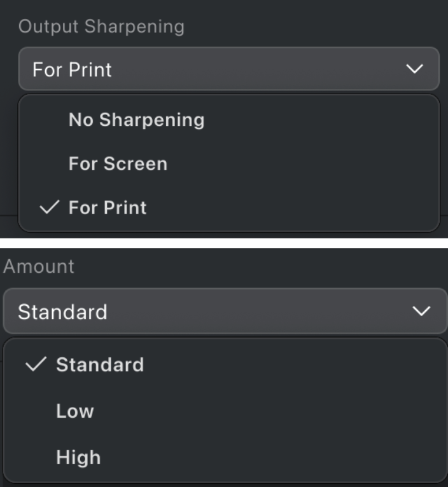448x487 pixels.
Task: Click the 'For Print' text in the Output Sharpening field
Action: [72, 69]
